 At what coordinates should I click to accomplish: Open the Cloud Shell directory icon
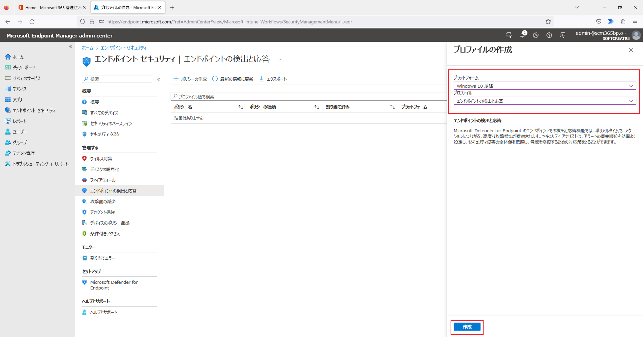(x=509, y=35)
